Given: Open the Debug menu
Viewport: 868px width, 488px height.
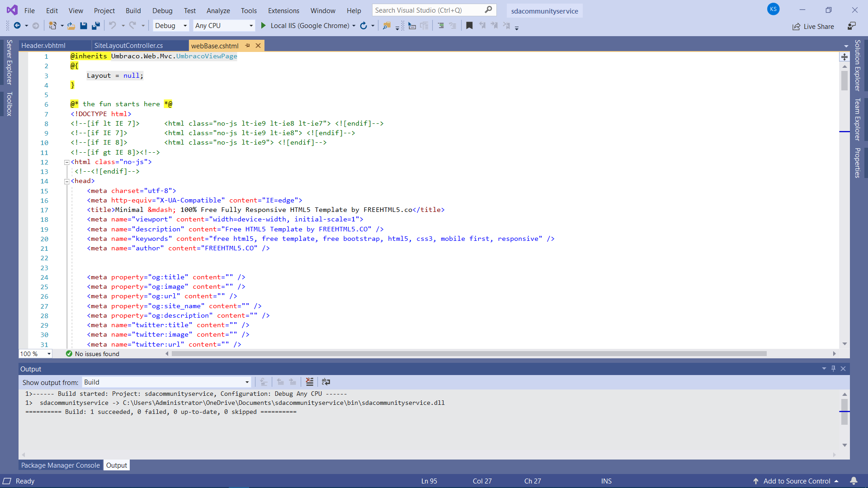Looking at the screenshot, I should pos(162,10).
